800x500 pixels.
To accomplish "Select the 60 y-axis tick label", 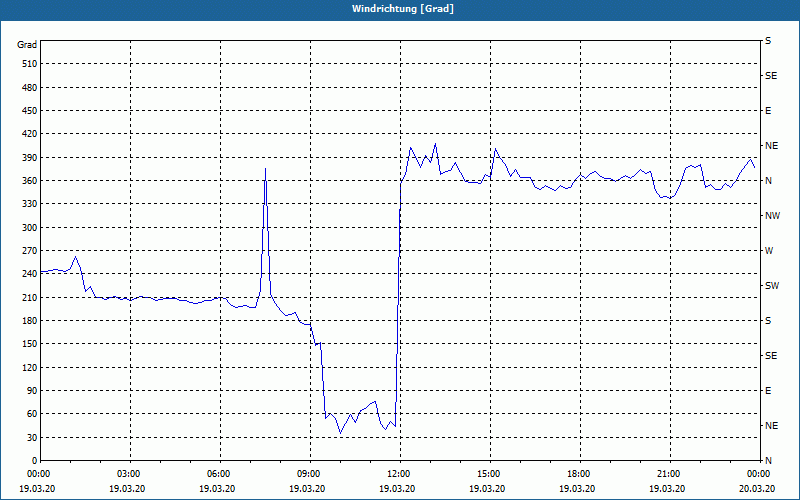I will (32, 414).
